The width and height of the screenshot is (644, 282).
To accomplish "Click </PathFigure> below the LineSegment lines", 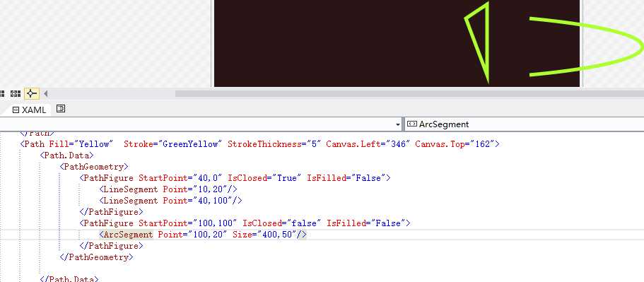I will coord(111,212).
